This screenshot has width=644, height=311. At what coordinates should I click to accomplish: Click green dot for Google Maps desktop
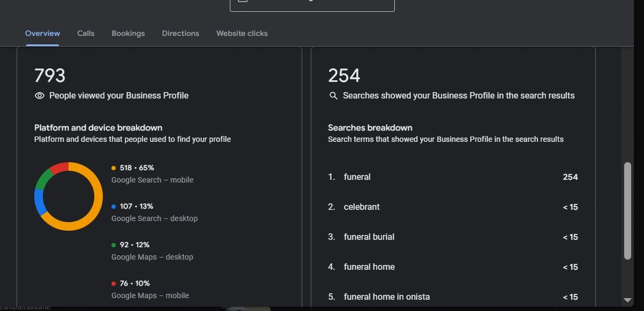pyautogui.click(x=114, y=245)
